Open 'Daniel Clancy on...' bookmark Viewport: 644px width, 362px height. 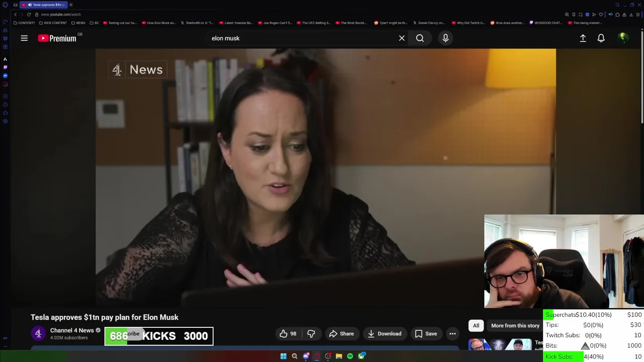pos(430,23)
